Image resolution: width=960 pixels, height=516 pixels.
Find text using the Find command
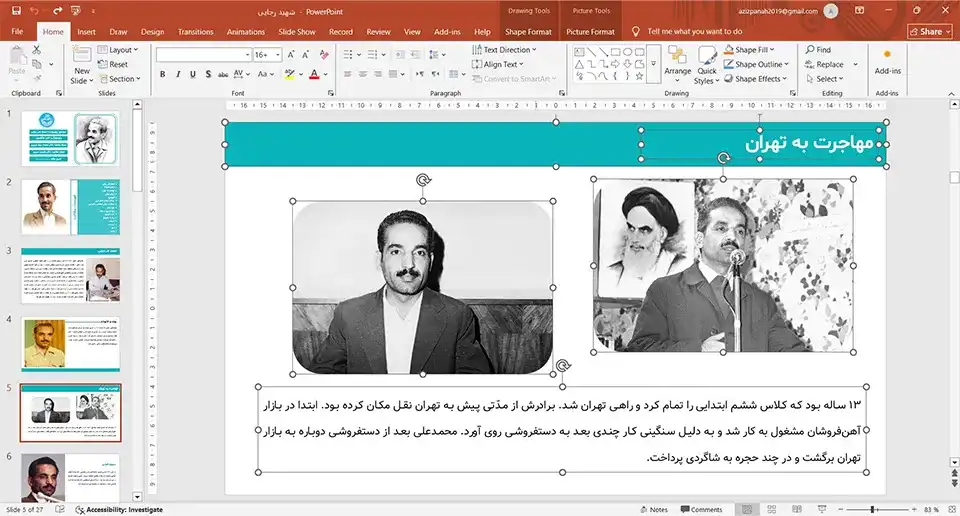tap(818, 50)
